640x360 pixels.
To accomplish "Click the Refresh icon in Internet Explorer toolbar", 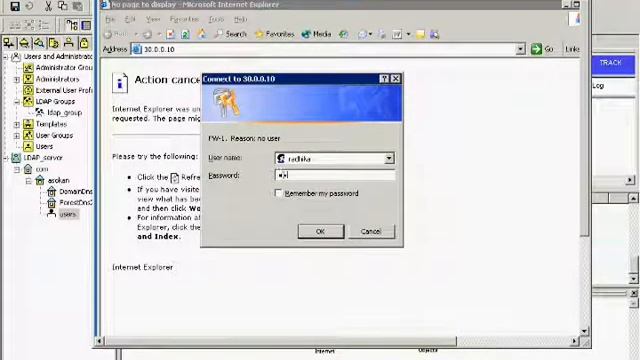I will pos(185,35).
